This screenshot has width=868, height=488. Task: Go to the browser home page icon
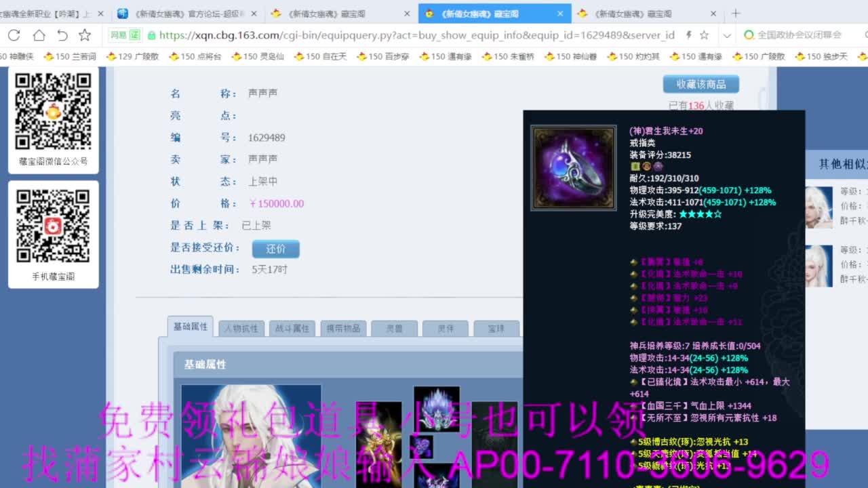[39, 35]
